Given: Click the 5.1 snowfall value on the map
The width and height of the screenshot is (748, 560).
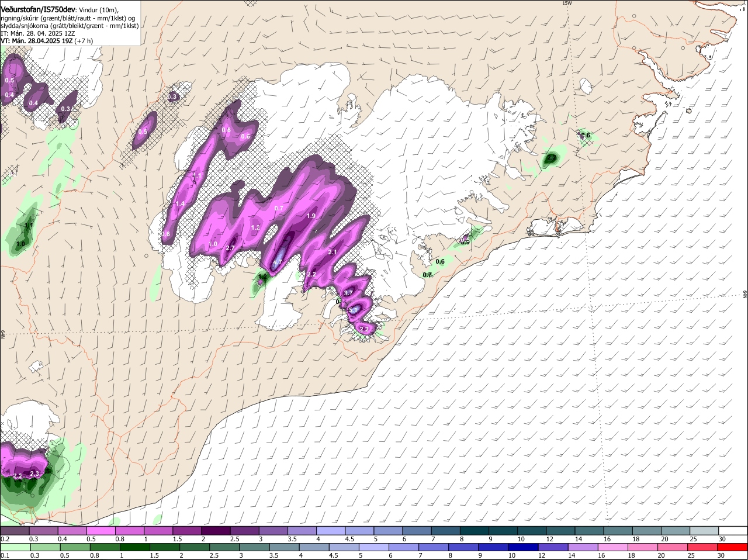Looking at the screenshot, I should coord(354,310).
